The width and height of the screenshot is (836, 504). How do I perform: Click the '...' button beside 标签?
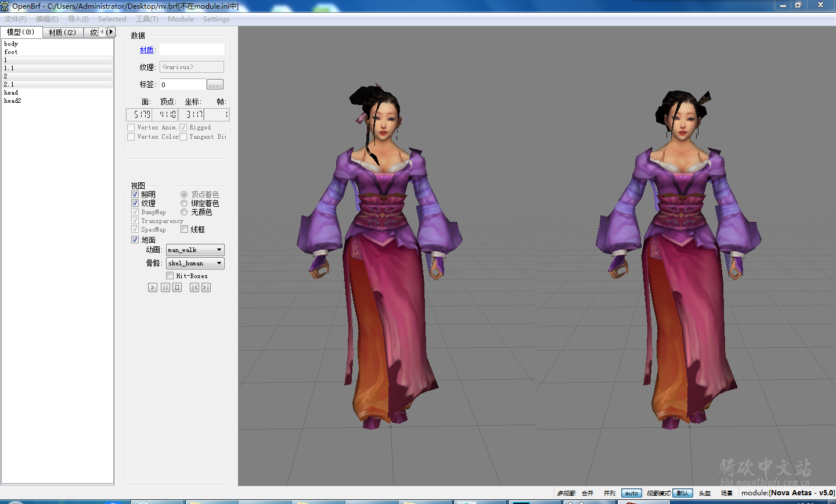[x=215, y=85]
